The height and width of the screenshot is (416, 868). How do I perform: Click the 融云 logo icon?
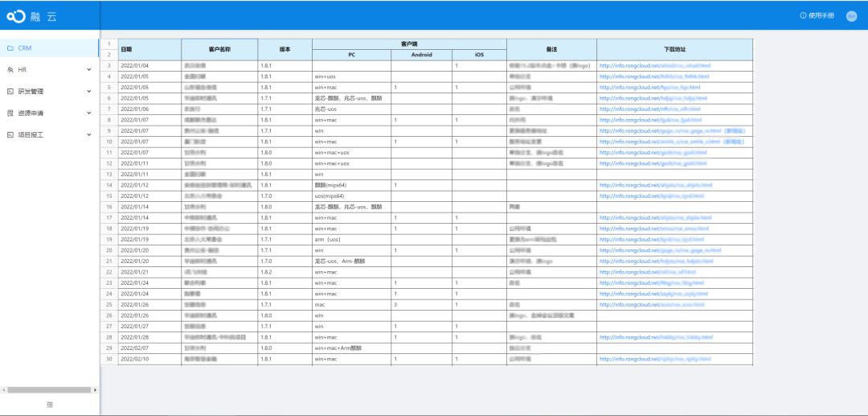(x=16, y=16)
